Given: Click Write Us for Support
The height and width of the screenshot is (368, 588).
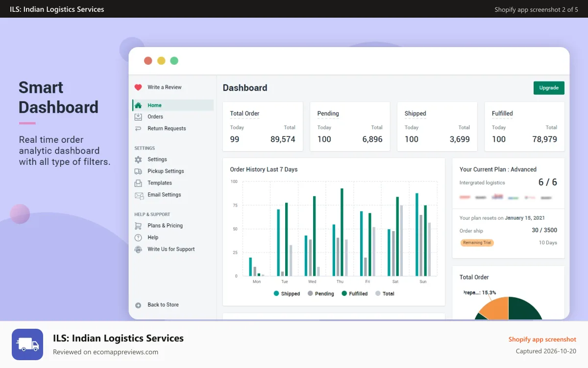Looking at the screenshot, I should (171, 249).
